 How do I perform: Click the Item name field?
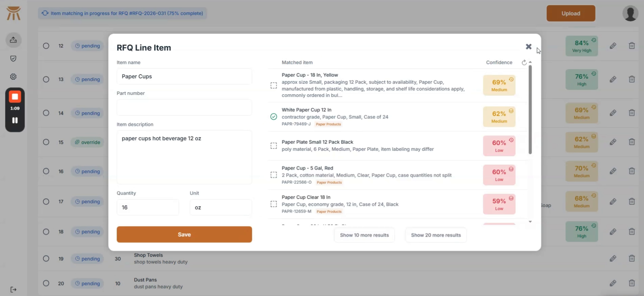184,76
